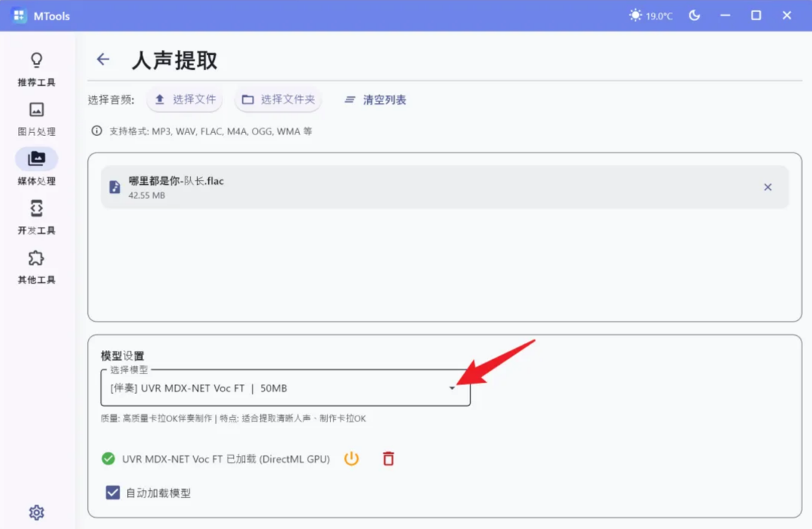Open the 图片处理 image section
Viewport: 812px width, 529px height.
coord(36,118)
